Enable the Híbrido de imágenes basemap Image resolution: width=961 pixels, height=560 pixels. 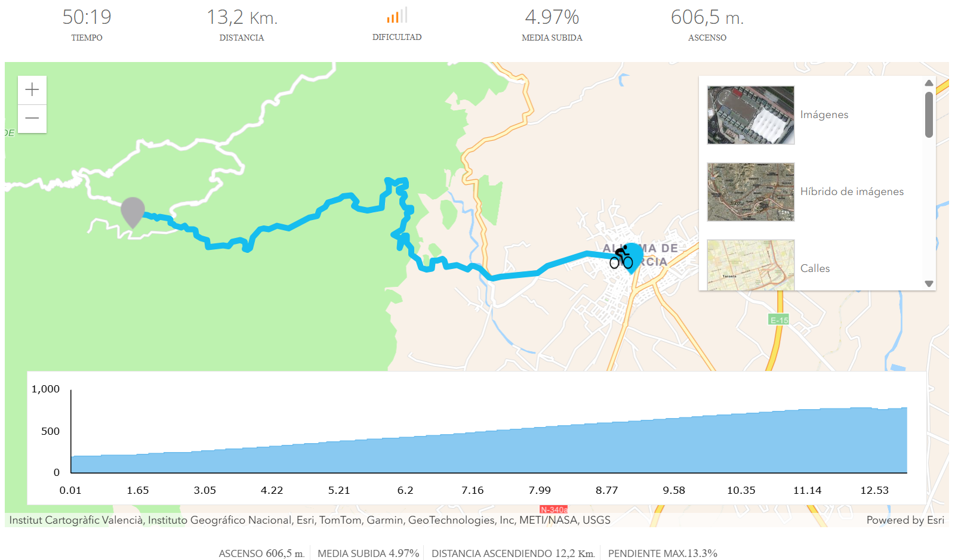(x=852, y=191)
